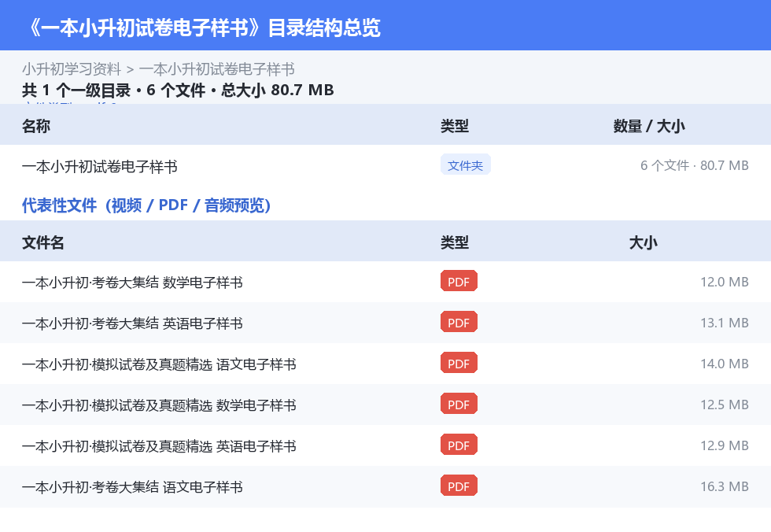Click the 类型 header in the files table
Viewport: 771px width, 532px height.
[455, 243]
